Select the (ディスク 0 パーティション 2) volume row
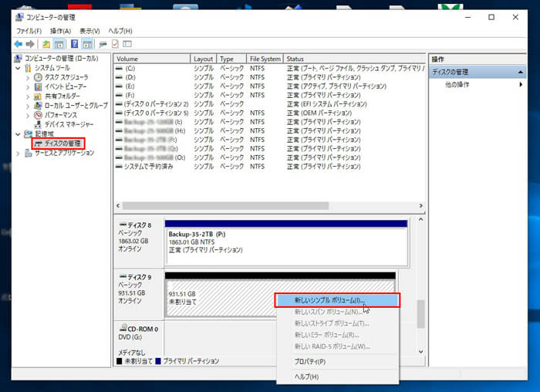 point(270,104)
